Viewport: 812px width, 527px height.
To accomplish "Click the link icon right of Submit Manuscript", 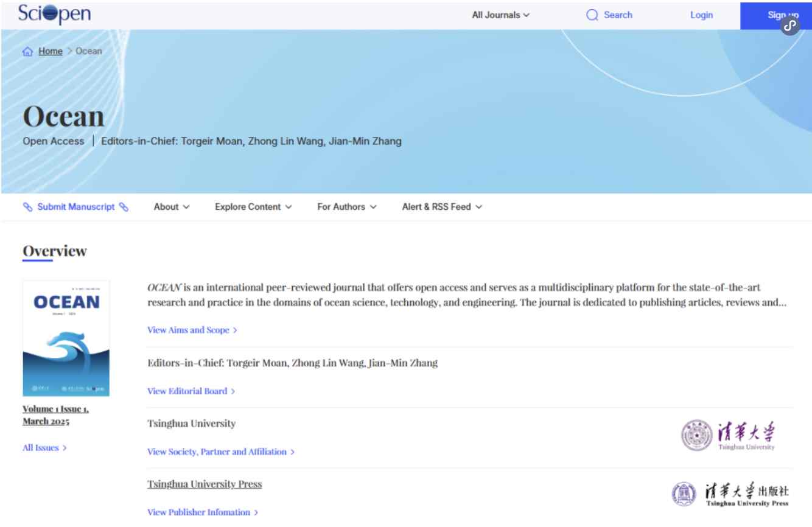I will [124, 207].
